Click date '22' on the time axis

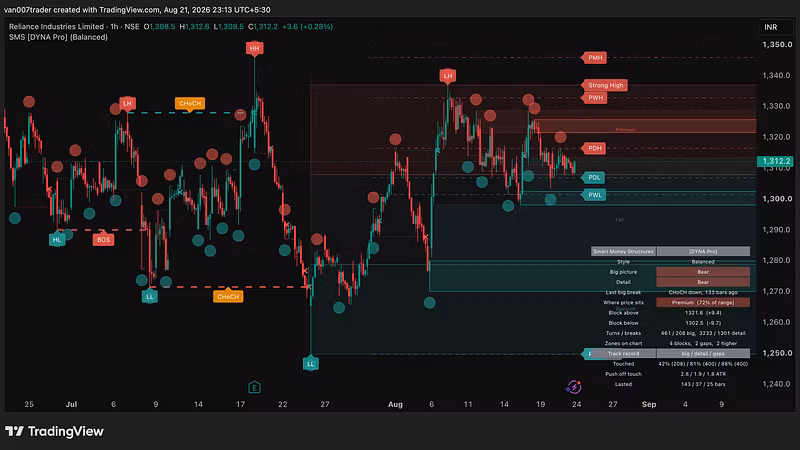[283, 405]
